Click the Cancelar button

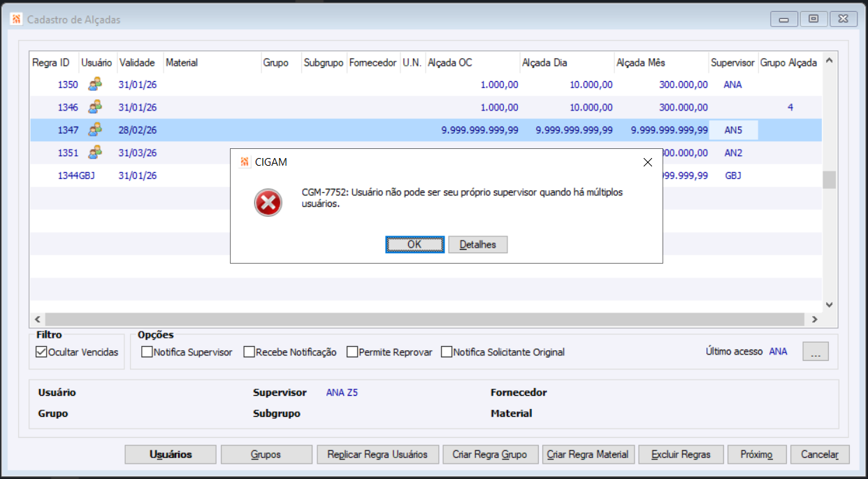coord(820,455)
